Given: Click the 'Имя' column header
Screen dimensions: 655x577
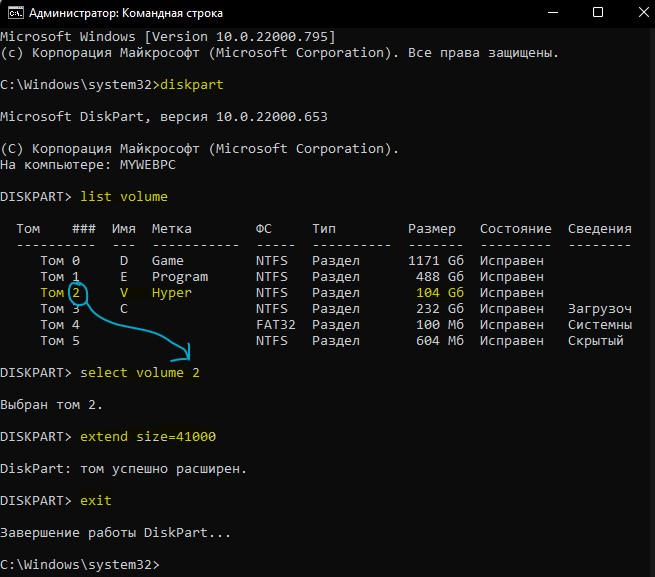Looking at the screenshot, I should [x=124, y=229].
